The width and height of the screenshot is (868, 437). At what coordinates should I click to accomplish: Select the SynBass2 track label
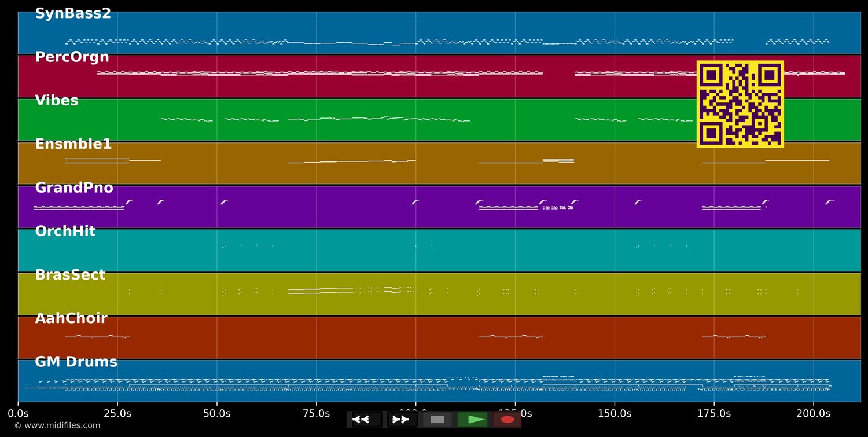tap(73, 14)
